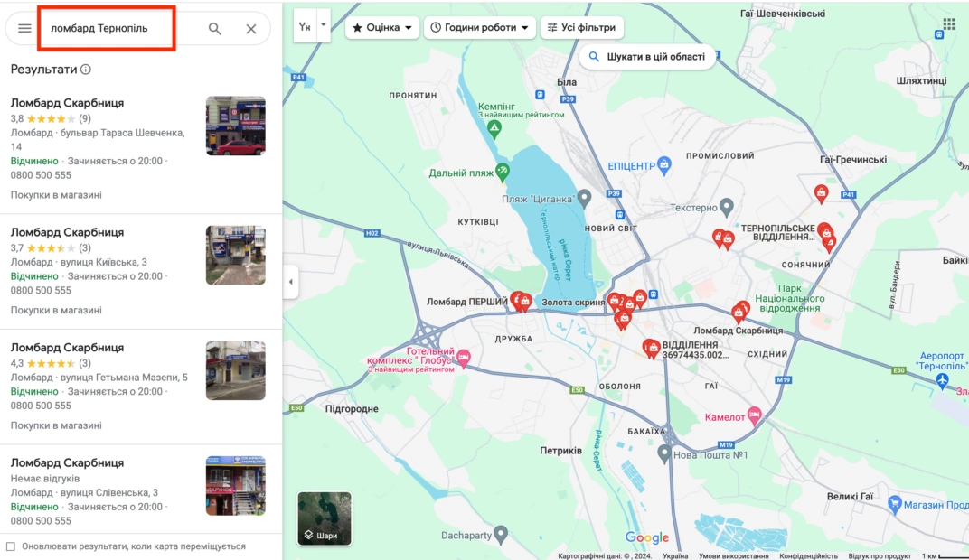Click the Результати info icon
969x560 pixels.
pyautogui.click(x=86, y=70)
